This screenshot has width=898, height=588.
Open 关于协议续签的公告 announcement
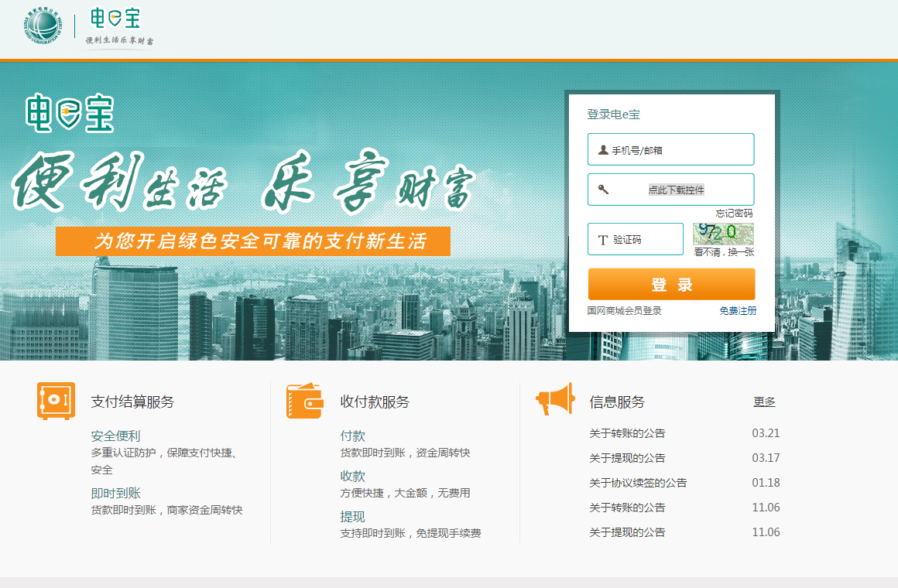638,483
